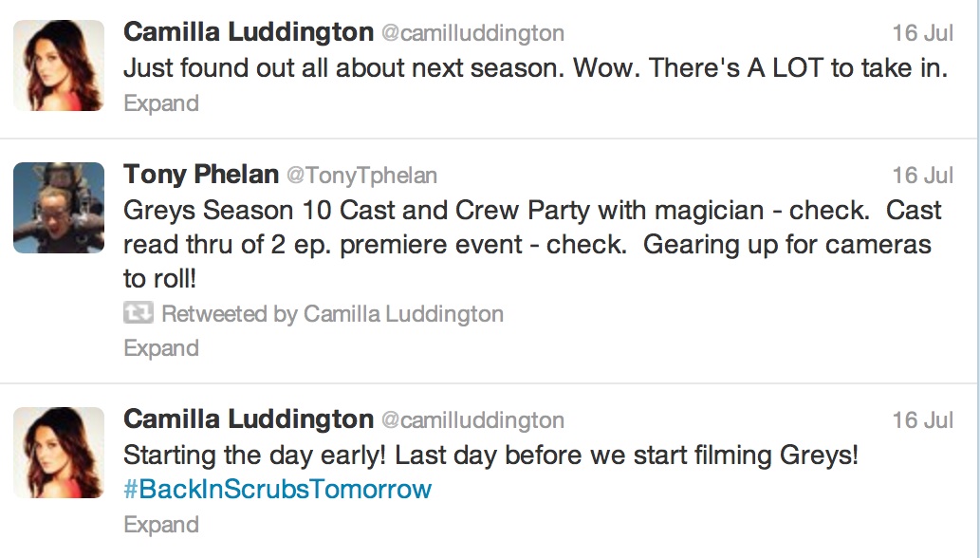Open the @TonyTphelan handle link

pos(361,176)
